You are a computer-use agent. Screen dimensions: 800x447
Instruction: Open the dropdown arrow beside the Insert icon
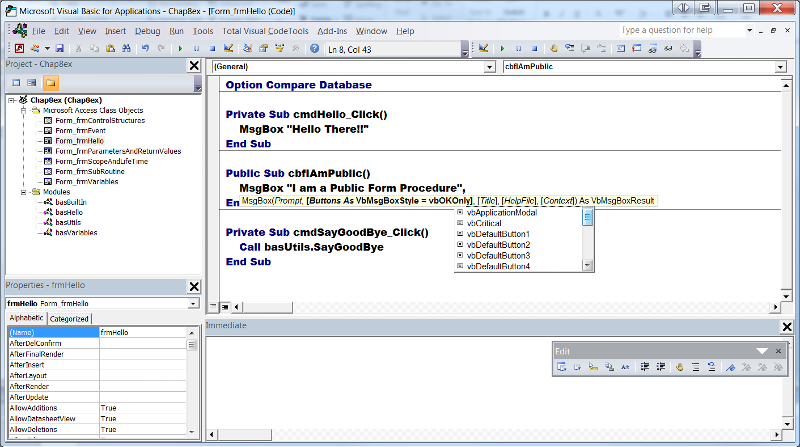click(47, 49)
